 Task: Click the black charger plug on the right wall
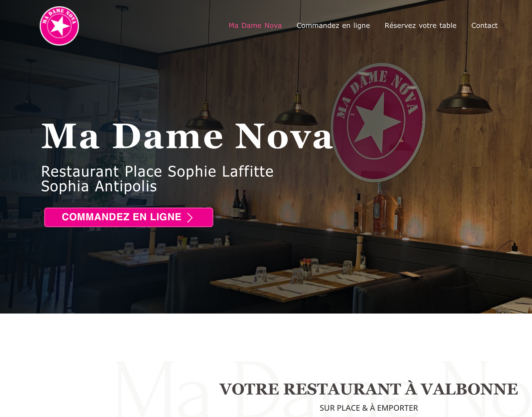[x=514, y=248]
